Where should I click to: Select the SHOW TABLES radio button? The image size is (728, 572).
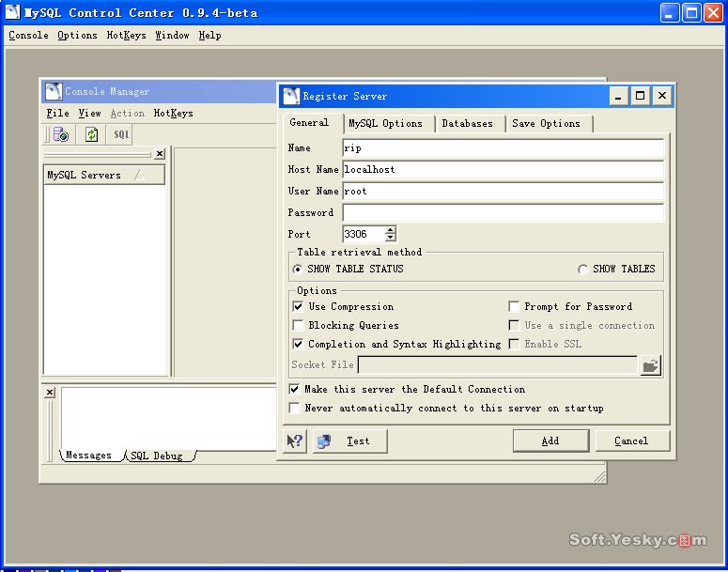click(x=583, y=270)
